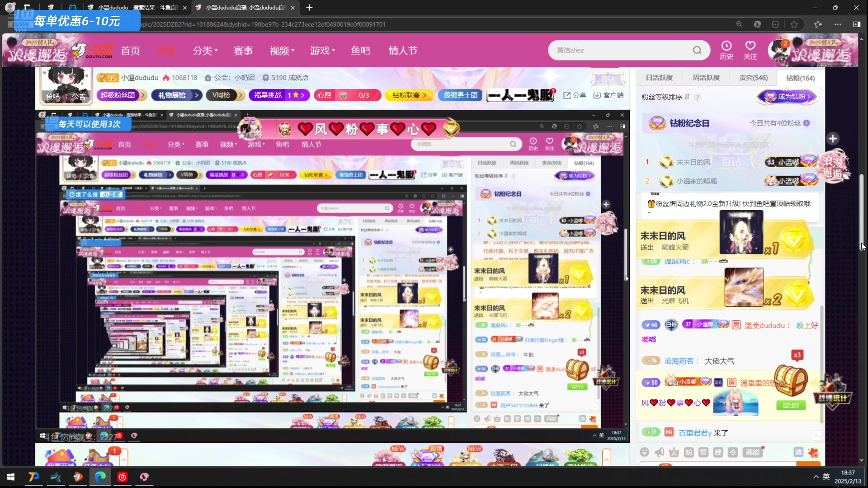Switch to the 周活跃度 tab
This screenshot has height=488, width=868.
point(706,78)
